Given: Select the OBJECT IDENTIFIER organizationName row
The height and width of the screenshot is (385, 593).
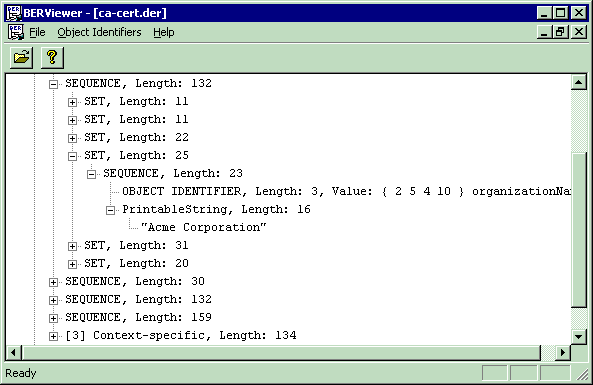Looking at the screenshot, I should [x=346, y=191].
